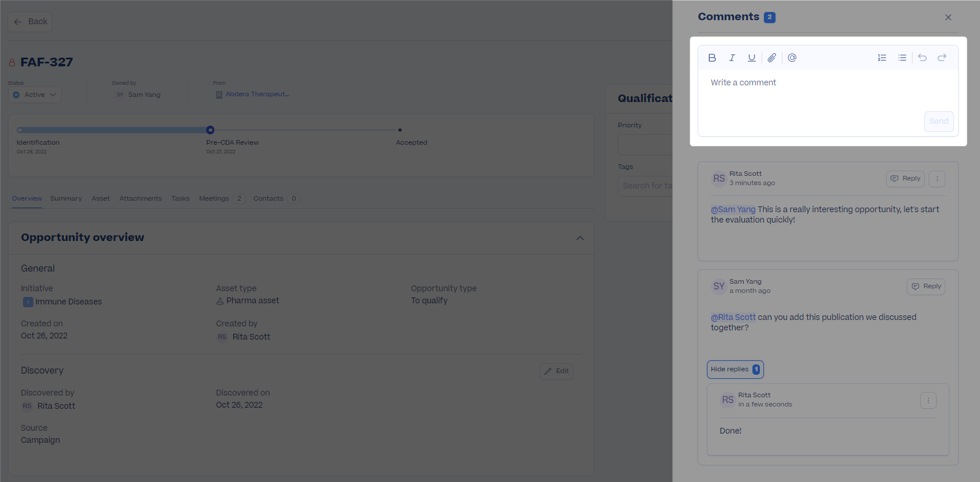Switch to the Attachments tab
Viewport: 980px width, 482px height.
coord(141,198)
